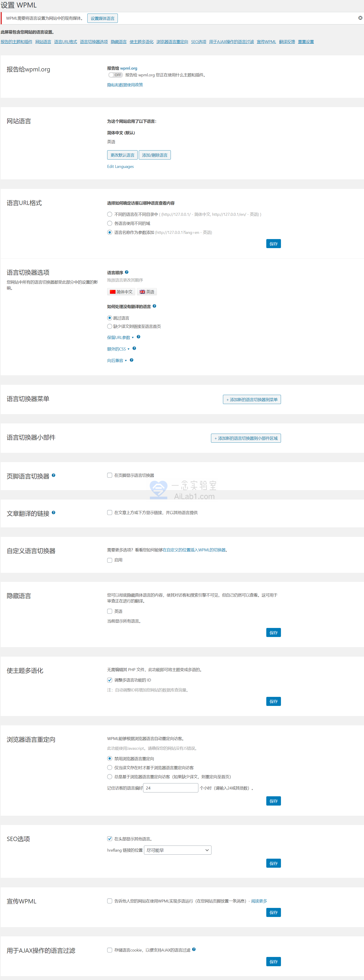Enable 在页脚显示语言切换器 checkbox
This screenshot has width=364, height=980.
pyautogui.click(x=110, y=475)
